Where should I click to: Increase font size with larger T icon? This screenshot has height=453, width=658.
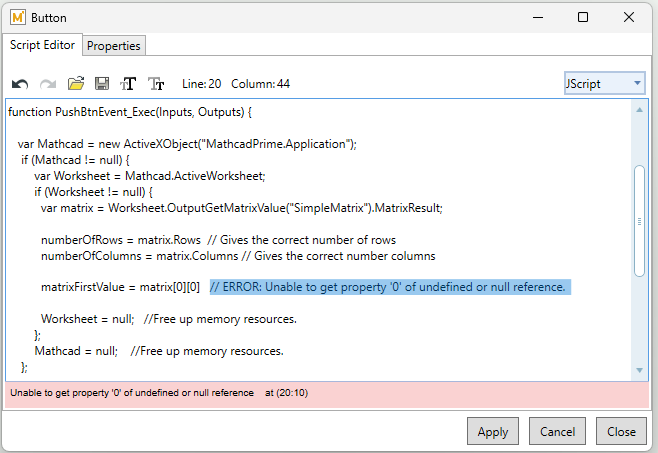point(128,84)
